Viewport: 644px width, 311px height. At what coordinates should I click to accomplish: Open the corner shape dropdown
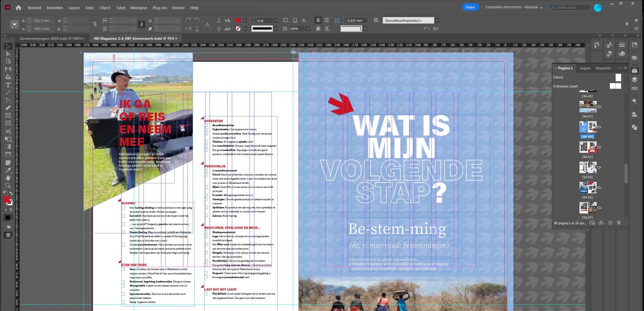coord(365,29)
